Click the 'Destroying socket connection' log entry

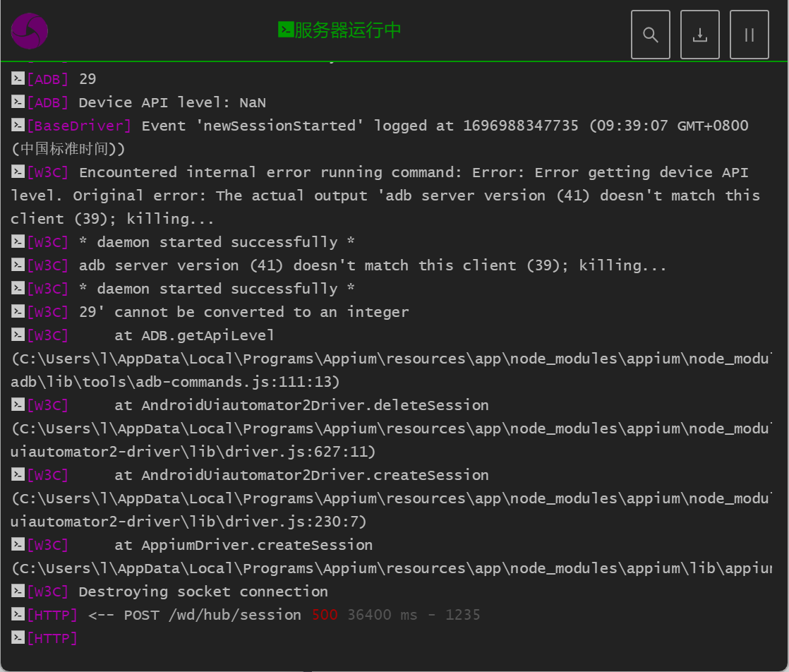click(x=203, y=592)
